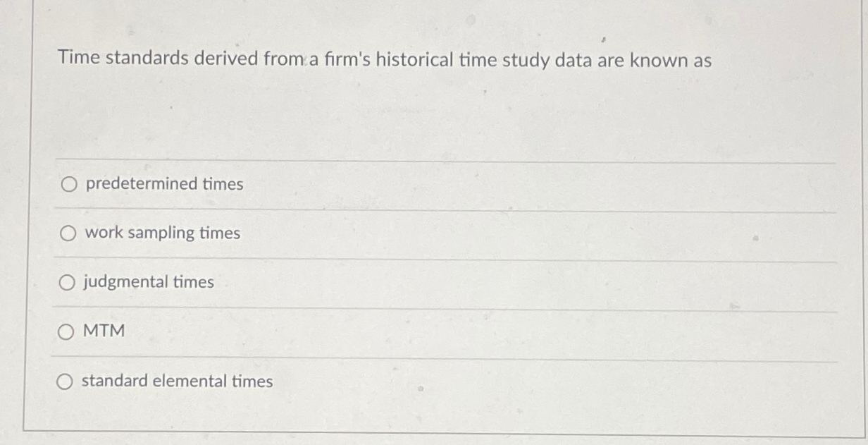Click the MTM answer label
This screenshot has width=868, height=445.
coord(104,331)
